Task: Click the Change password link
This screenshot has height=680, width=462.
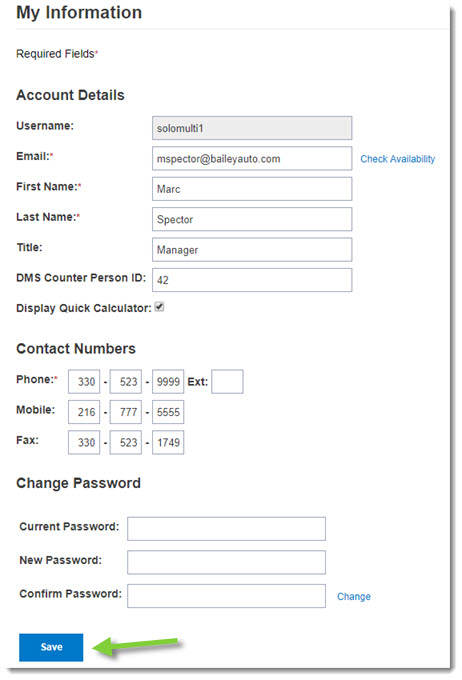Action: click(x=354, y=596)
